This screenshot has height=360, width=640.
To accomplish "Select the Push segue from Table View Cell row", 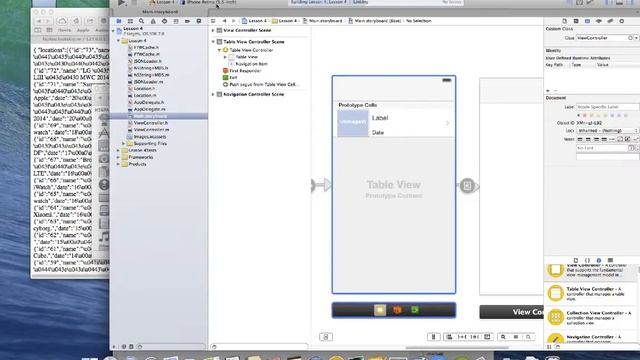I will [x=262, y=84].
